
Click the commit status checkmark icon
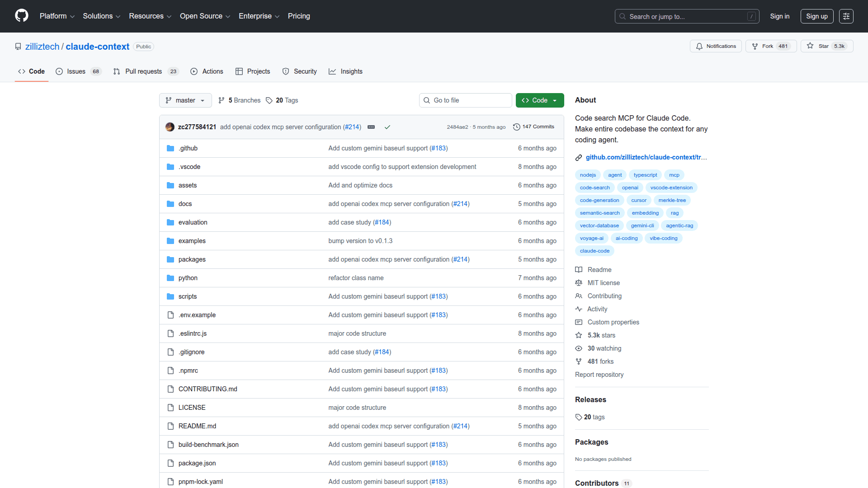[x=387, y=127]
